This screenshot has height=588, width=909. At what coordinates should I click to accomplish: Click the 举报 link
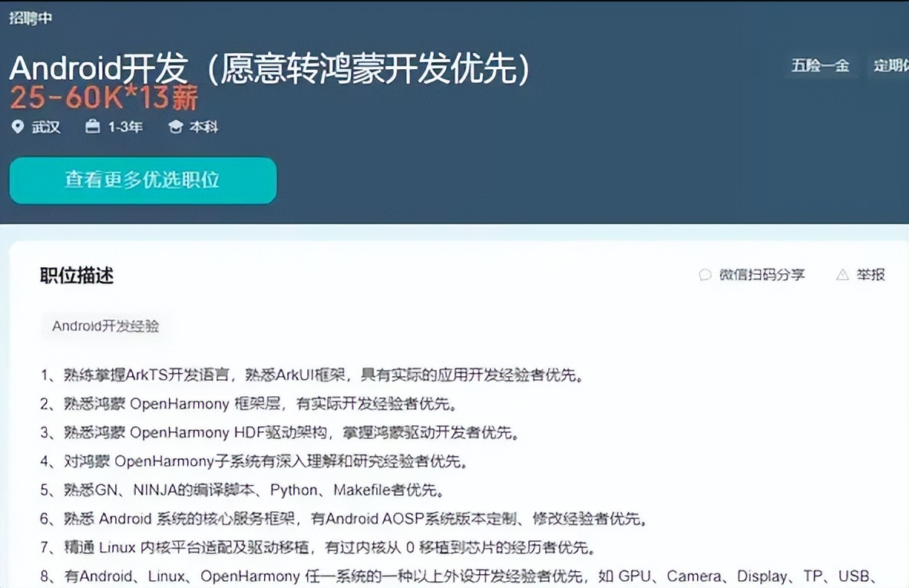(869, 274)
